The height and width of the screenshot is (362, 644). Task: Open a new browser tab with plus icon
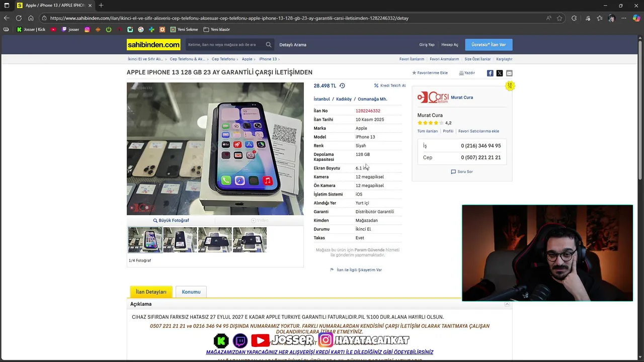click(x=101, y=6)
